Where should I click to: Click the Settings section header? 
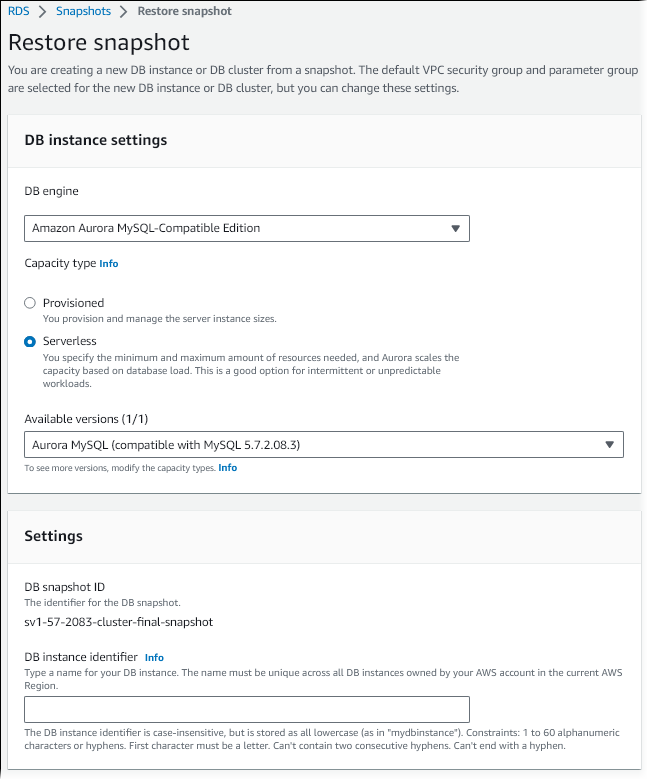pyautogui.click(x=54, y=536)
